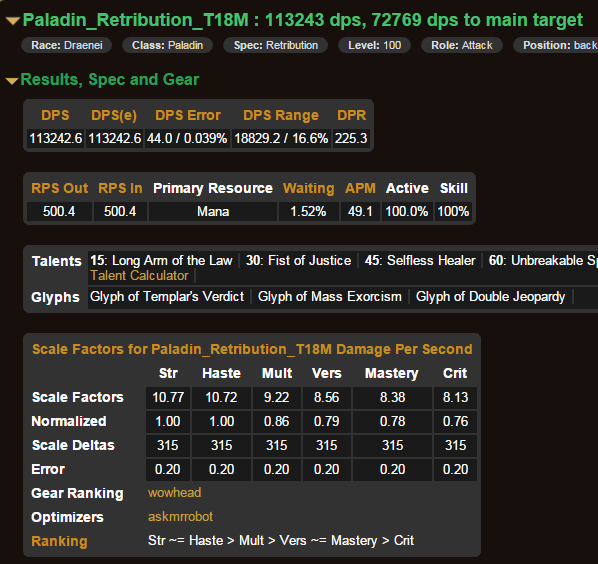Select the Glyph of Mass Exorcism entry
598x564 pixels.
(330, 297)
